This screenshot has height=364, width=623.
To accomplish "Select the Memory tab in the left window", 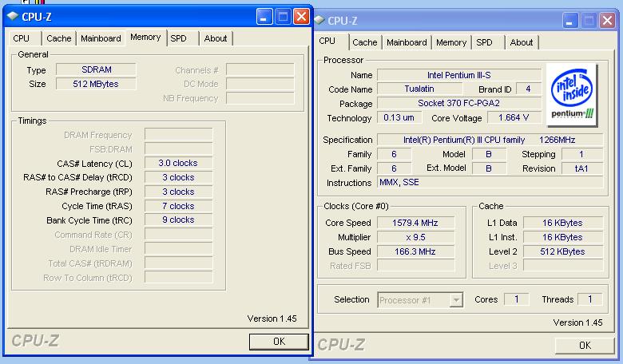I will 145,38.
